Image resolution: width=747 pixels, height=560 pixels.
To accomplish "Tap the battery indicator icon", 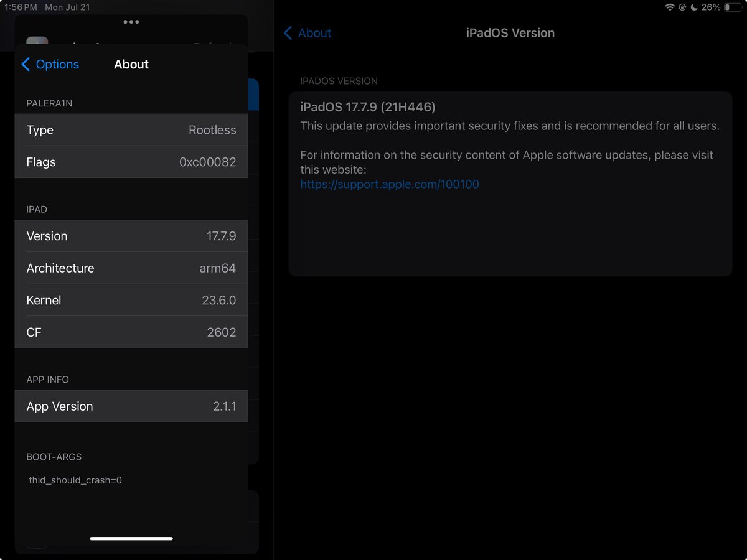I will point(733,7).
